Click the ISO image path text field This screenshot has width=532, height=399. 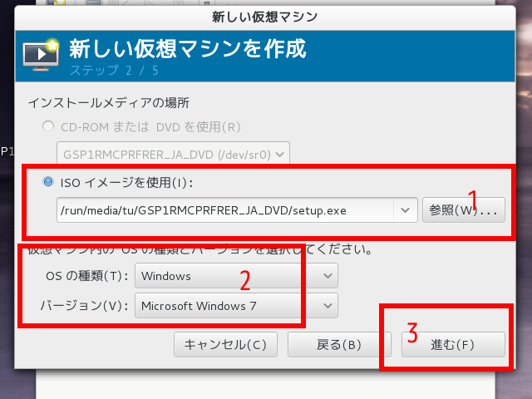pos(224,210)
